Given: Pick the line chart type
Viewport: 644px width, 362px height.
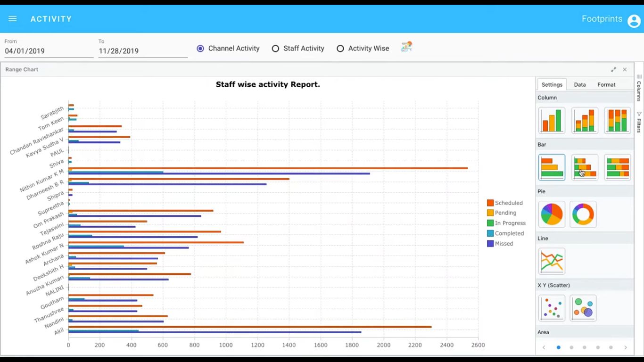Looking at the screenshot, I should [x=552, y=261].
